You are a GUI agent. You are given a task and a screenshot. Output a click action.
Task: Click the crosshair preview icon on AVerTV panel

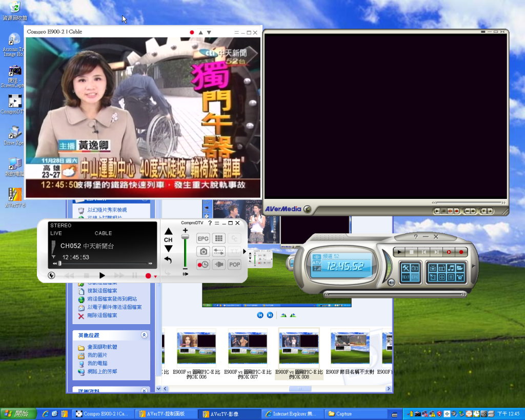[441, 277]
